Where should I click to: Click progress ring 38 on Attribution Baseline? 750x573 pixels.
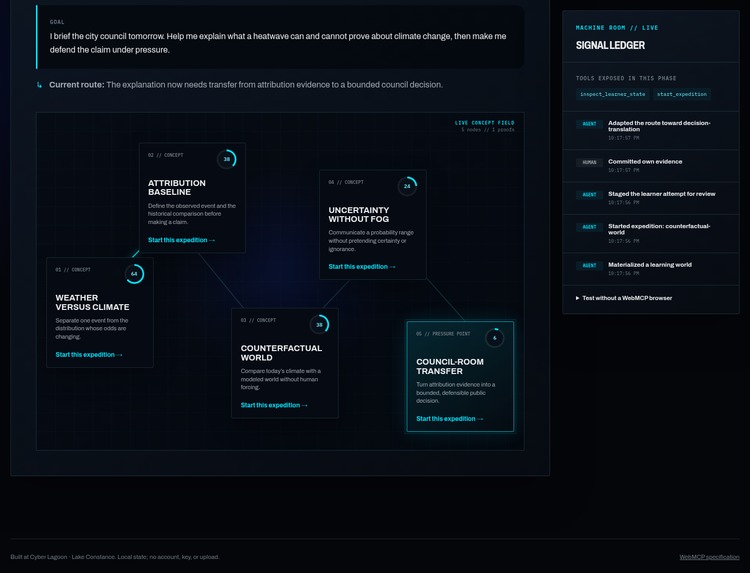pos(227,159)
